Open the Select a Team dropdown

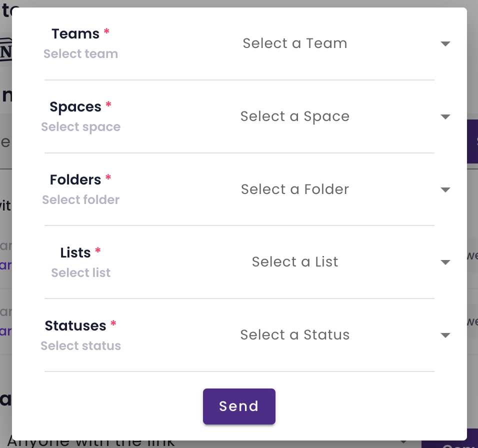tap(295, 43)
